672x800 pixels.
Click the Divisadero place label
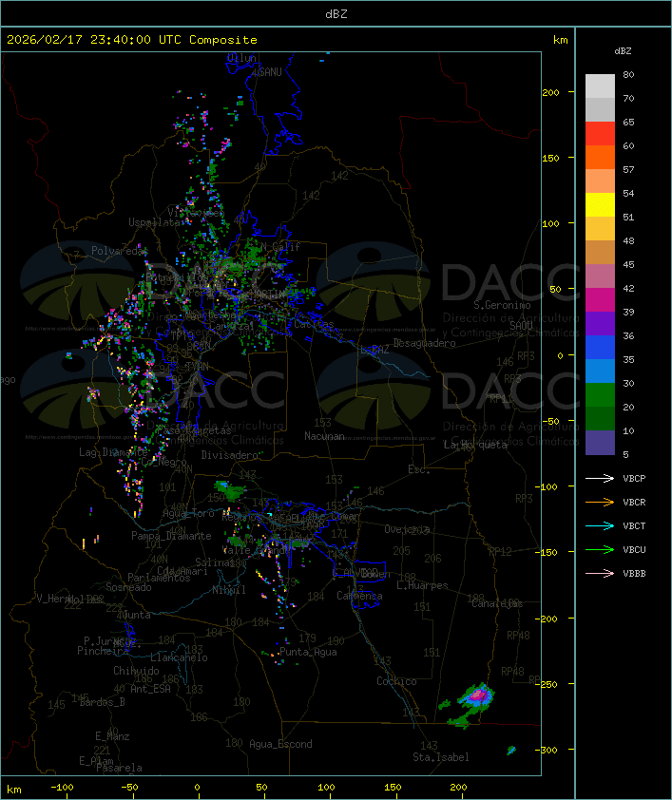coord(229,455)
